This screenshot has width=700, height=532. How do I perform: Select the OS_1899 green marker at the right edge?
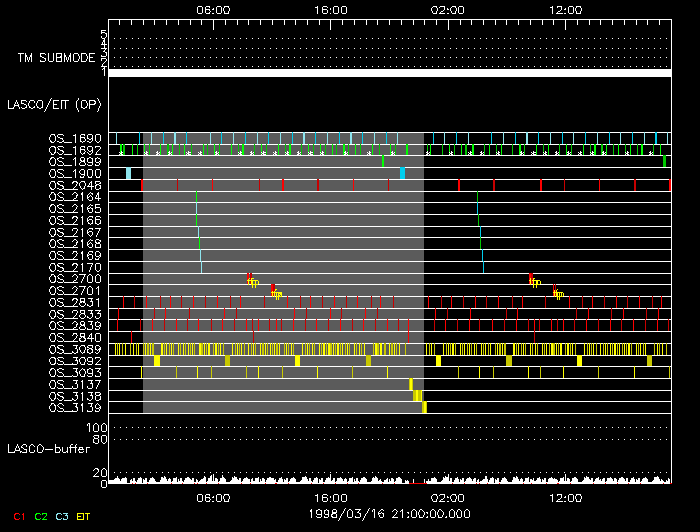[664, 161]
